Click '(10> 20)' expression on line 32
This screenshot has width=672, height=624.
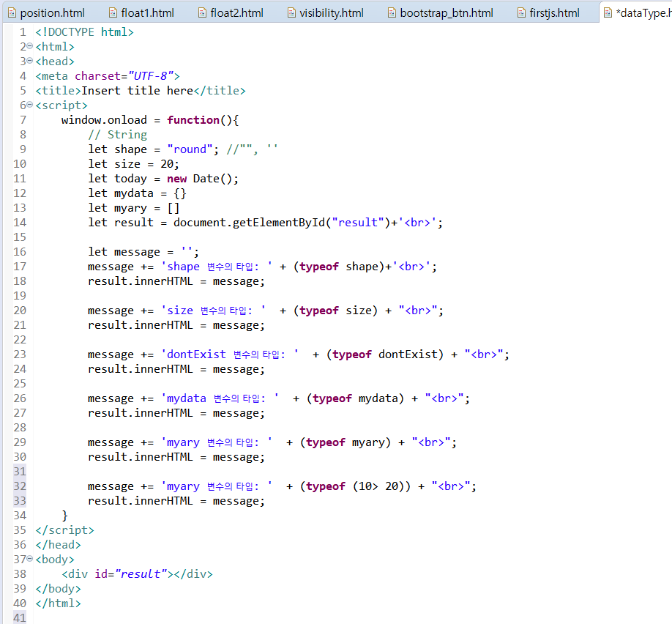[x=378, y=486]
